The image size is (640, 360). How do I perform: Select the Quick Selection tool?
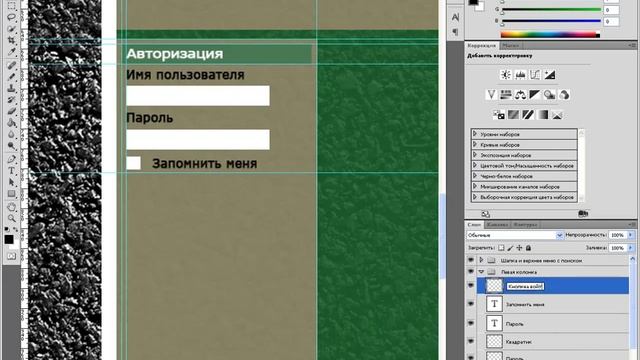[x=11, y=29]
